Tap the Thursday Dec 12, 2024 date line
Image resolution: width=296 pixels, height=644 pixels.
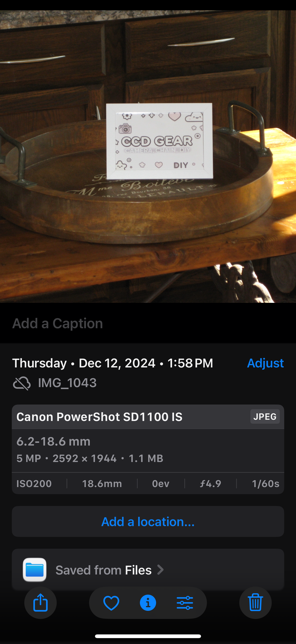tap(112, 363)
